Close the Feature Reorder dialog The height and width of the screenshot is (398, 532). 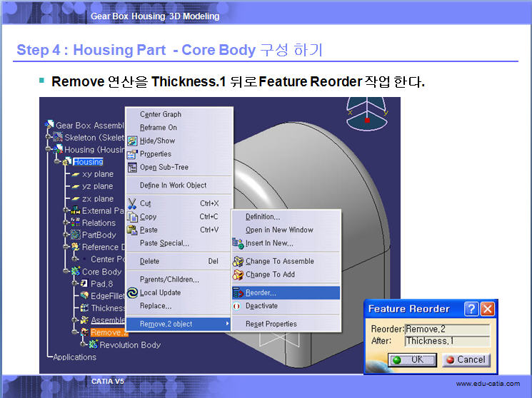click(x=487, y=309)
